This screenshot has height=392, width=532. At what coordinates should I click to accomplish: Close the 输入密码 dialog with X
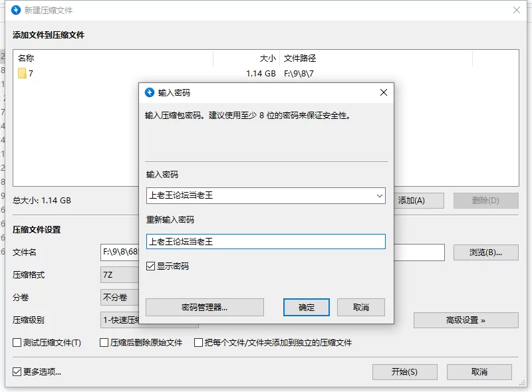pos(382,92)
